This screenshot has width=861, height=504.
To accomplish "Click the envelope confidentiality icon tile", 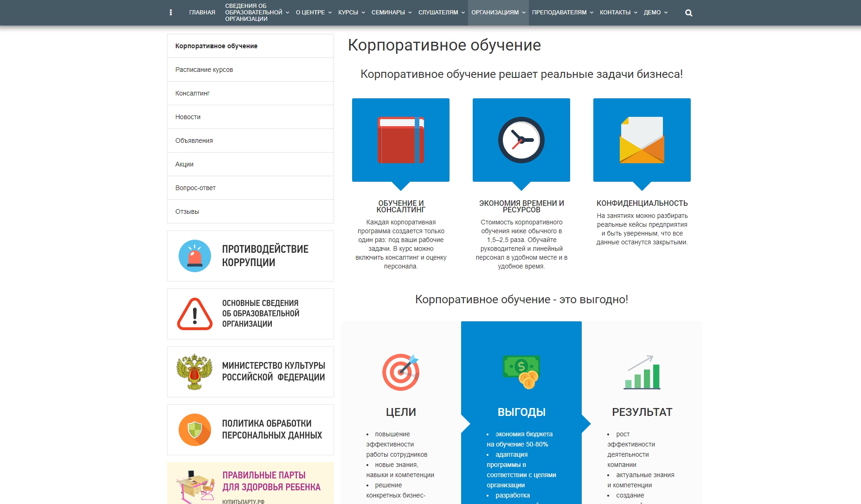I will 642,140.
